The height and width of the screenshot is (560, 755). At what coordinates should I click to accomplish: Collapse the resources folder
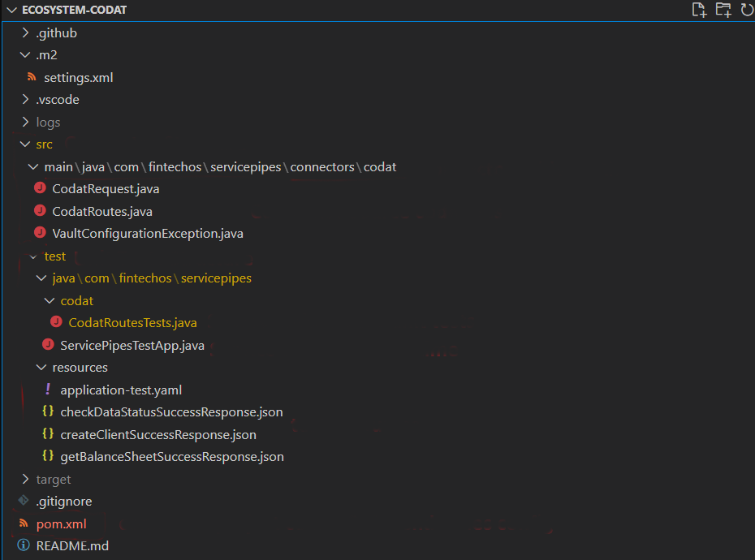41,368
